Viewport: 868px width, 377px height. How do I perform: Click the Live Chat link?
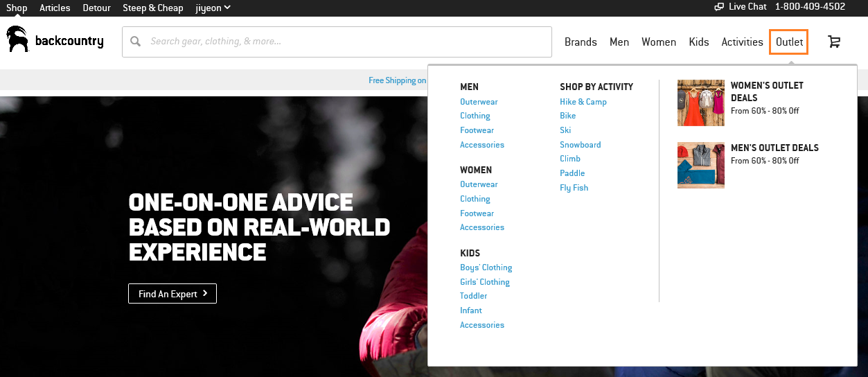click(747, 7)
